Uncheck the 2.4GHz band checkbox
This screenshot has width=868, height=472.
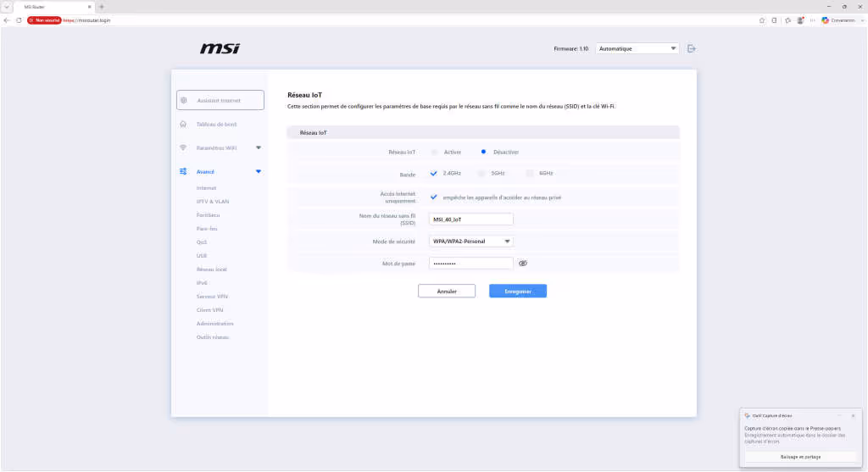tap(433, 173)
